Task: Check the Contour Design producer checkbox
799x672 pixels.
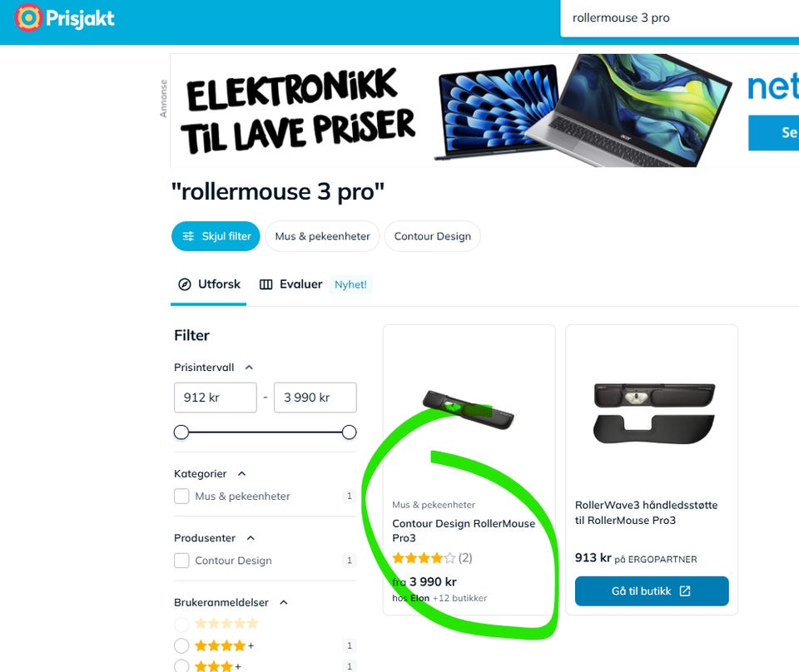Action: 181,561
